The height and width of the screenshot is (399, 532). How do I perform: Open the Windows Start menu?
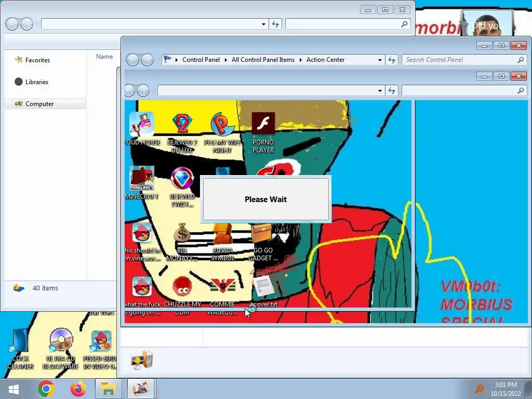14,389
